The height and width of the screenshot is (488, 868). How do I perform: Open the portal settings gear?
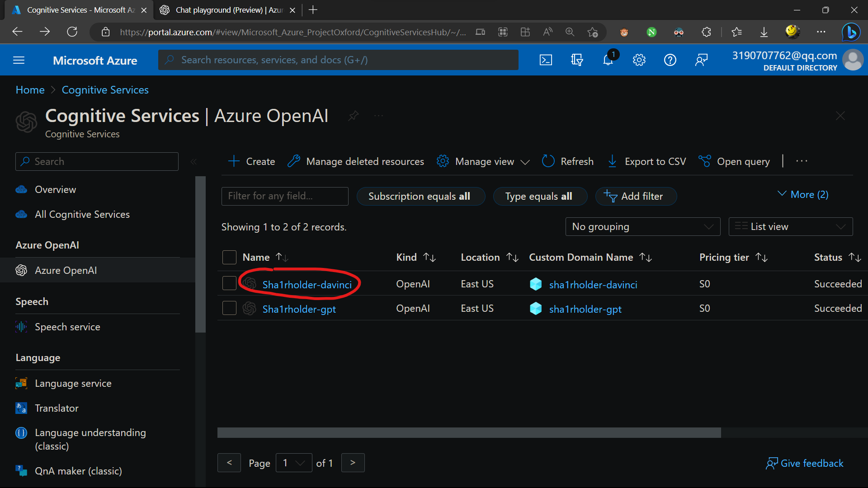click(639, 60)
